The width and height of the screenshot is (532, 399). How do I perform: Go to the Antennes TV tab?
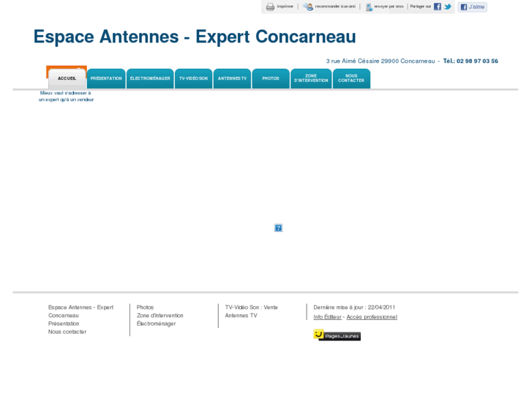232,78
